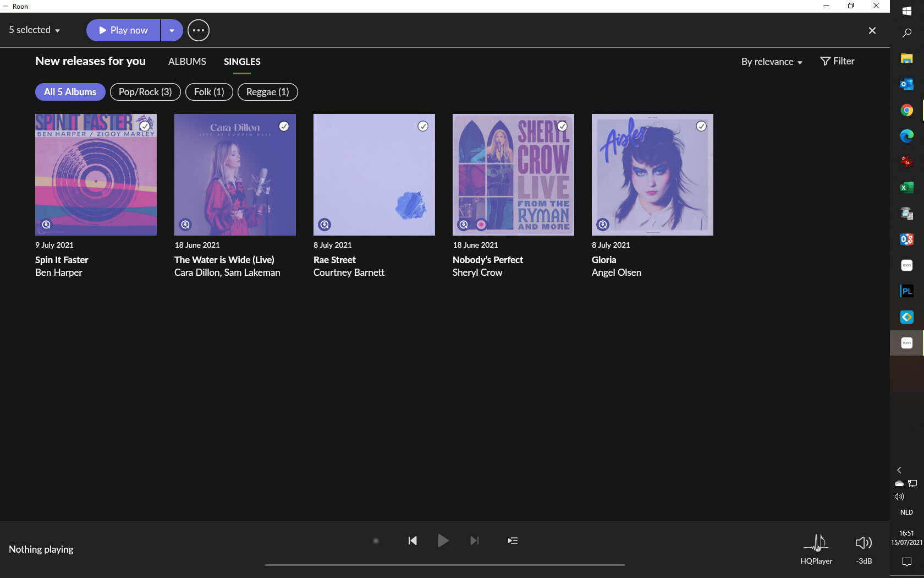The image size is (924, 578).
Task: Go to artists Cara Dillon, Sam Lakeman
Action: [227, 272]
